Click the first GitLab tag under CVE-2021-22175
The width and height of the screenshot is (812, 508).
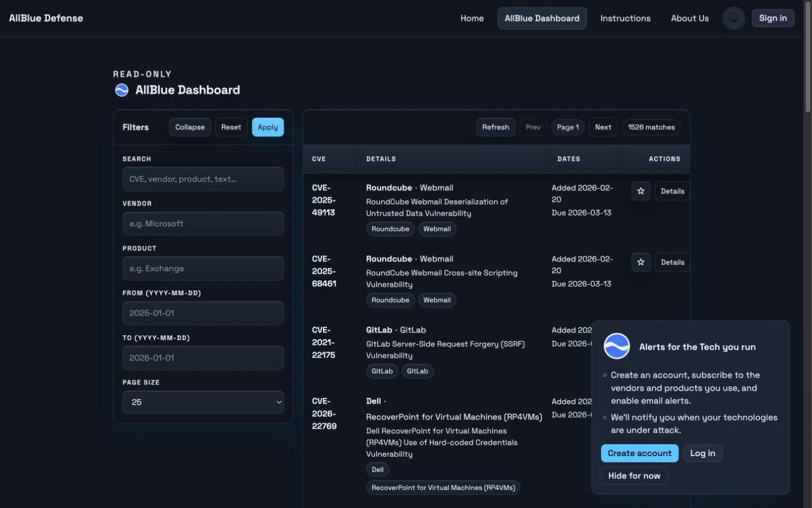pyautogui.click(x=382, y=371)
